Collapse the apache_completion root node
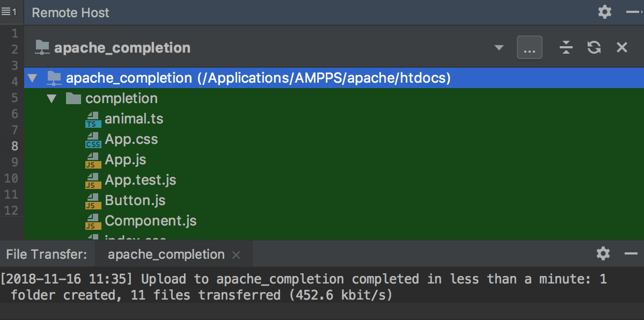Screen dimensions: 644x320 [32, 78]
